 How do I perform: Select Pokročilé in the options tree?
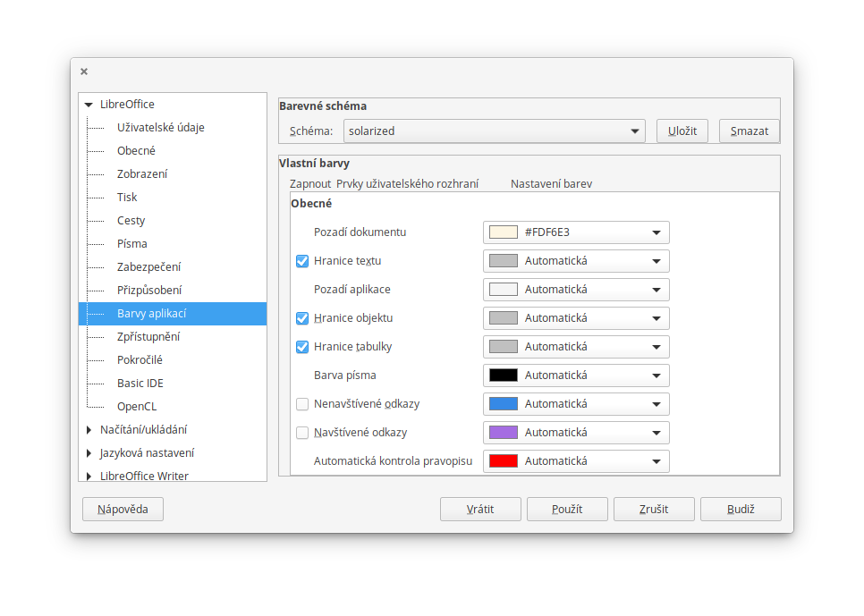coord(140,359)
